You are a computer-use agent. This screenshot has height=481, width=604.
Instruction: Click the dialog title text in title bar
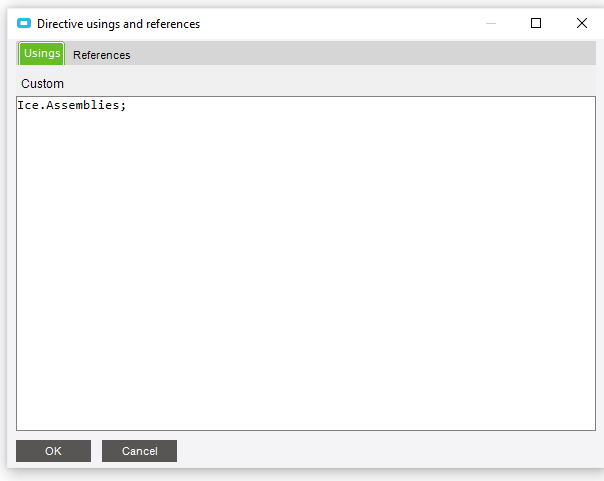[x=119, y=24]
